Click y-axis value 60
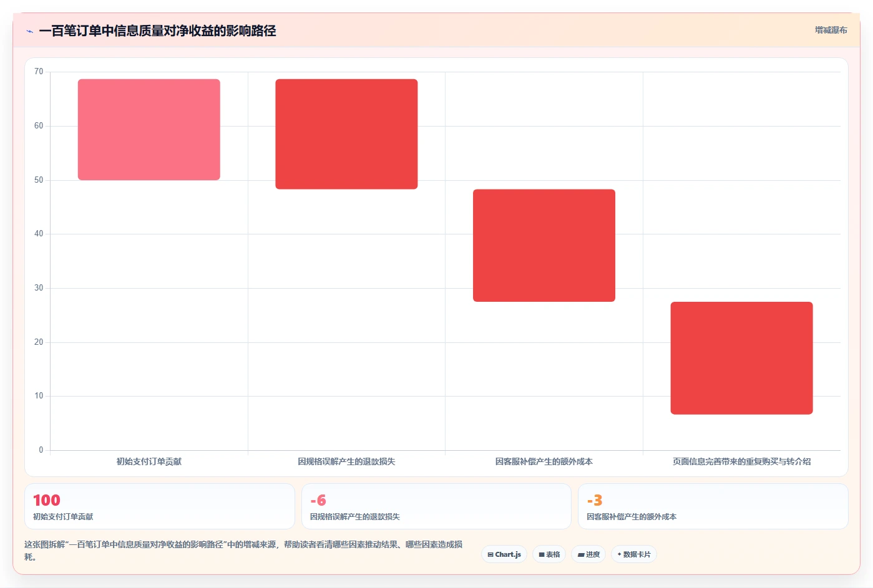Screen dimensions: 873x588 click(39, 126)
